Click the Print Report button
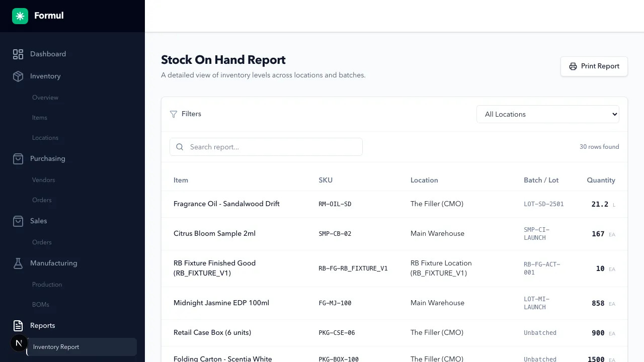Image resolution: width=644 pixels, height=362 pixels. tap(594, 66)
